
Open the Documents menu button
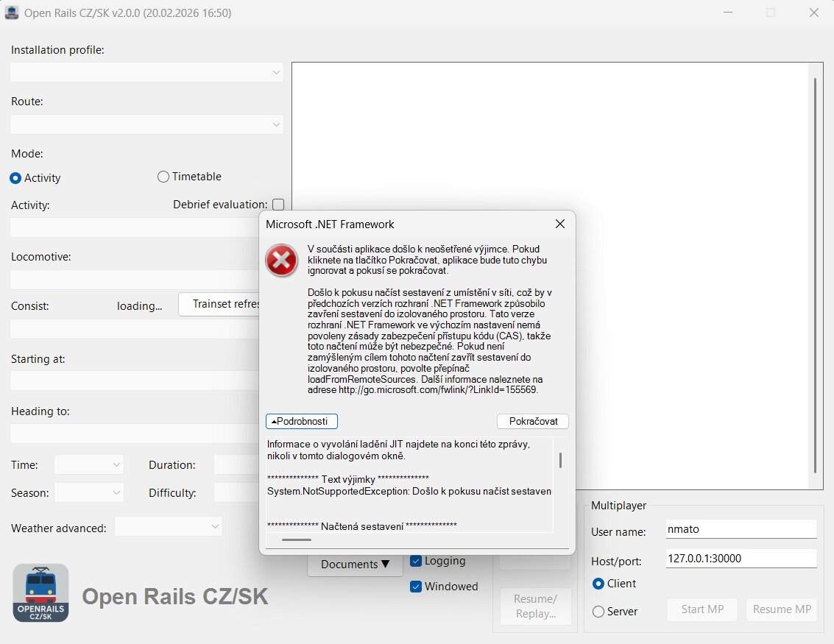click(x=355, y=565)
